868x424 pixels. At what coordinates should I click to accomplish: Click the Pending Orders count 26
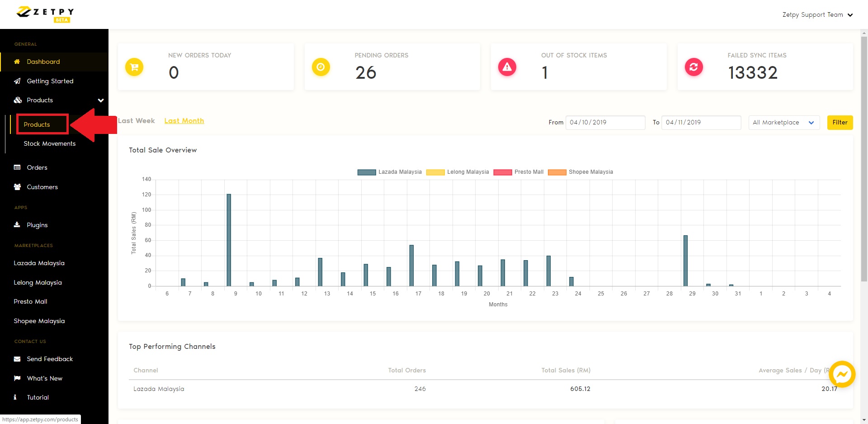tap(366, 73)
